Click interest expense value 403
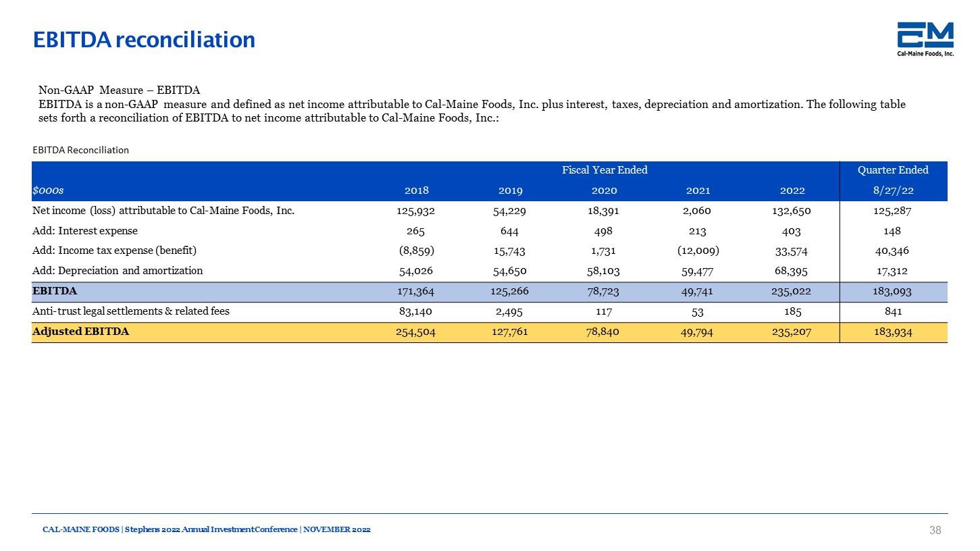Image resolution: width=980 pixels, height=551 pixels. pos(792,231)
